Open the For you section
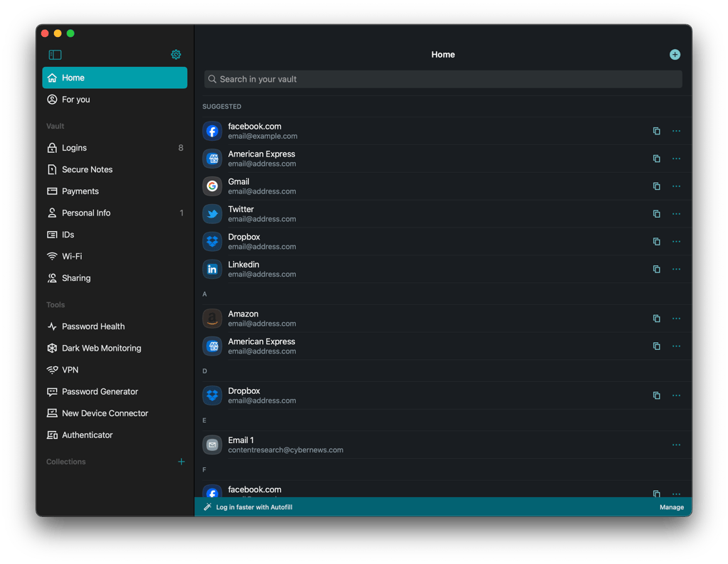 114,100
